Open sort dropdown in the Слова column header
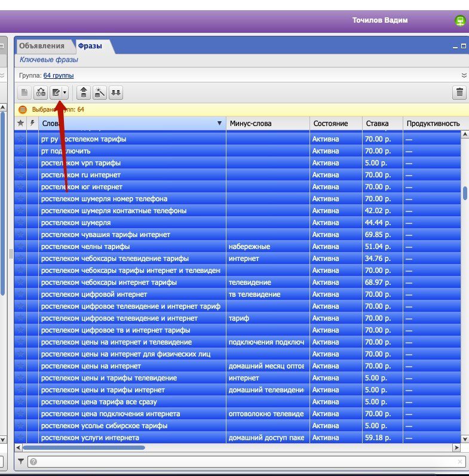The image size is (469, 476). point(219,124)
